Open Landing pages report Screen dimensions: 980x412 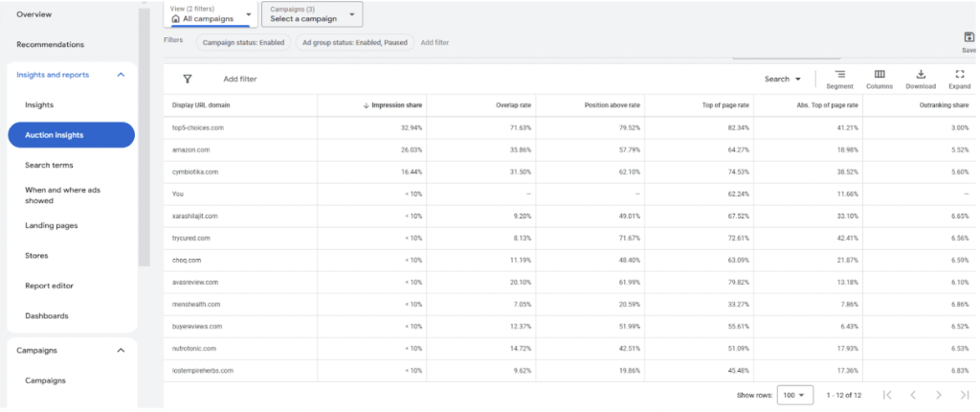coord(51,225)
